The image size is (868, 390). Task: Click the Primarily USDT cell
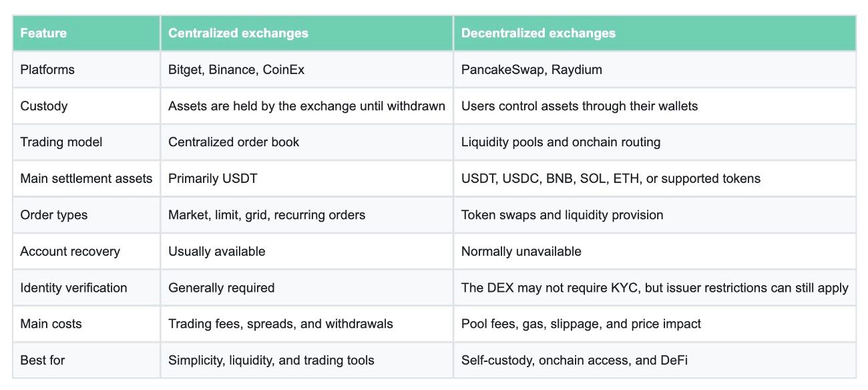click(x=306, y=178)
